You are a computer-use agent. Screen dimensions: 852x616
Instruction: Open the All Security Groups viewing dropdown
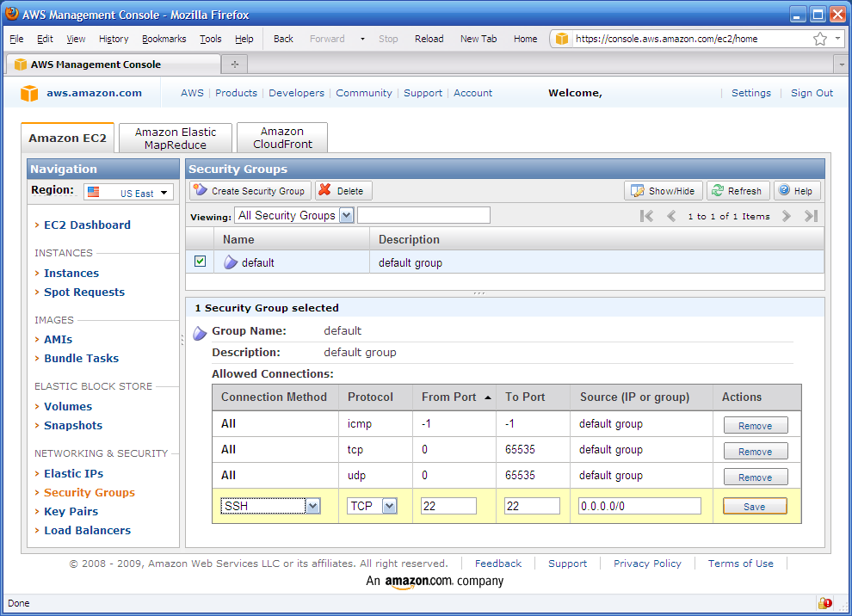click(294, 215)
